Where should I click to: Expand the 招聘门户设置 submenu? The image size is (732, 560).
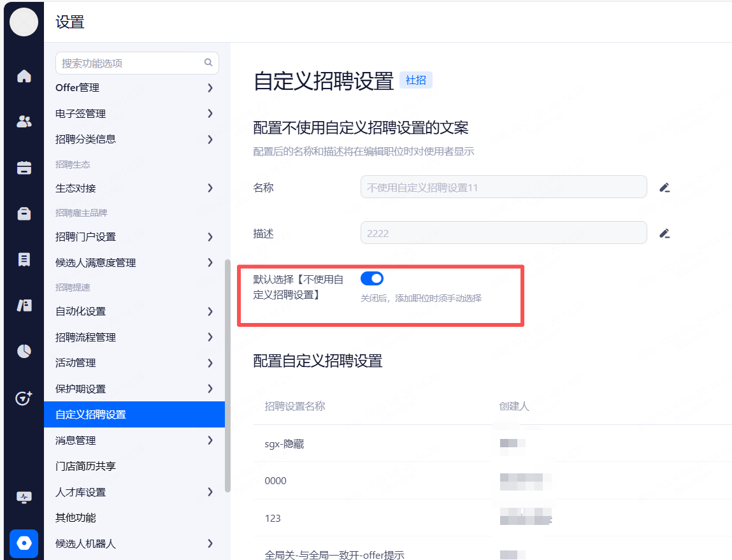pyautogui.click(x=210, y=237)
